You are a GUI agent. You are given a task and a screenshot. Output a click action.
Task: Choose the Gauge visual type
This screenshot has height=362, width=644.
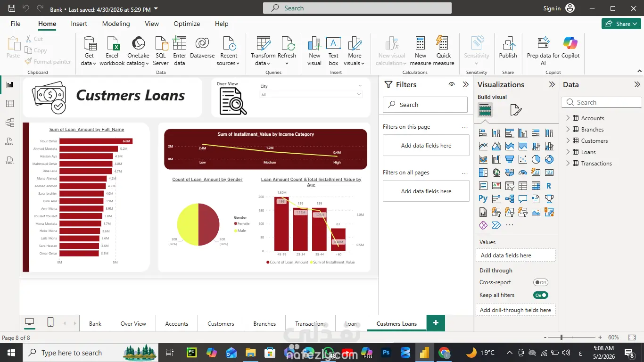pos(523,173)
